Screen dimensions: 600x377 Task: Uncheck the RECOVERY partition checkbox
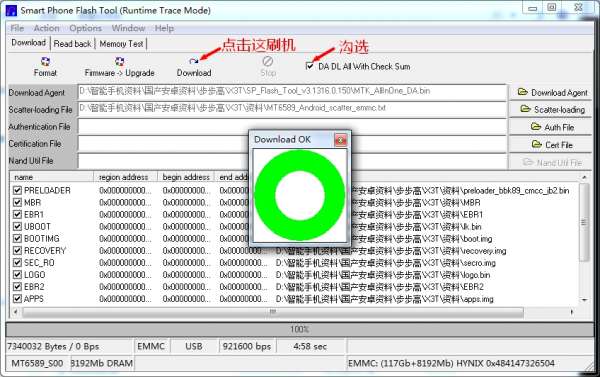click(x=17, y=251)
